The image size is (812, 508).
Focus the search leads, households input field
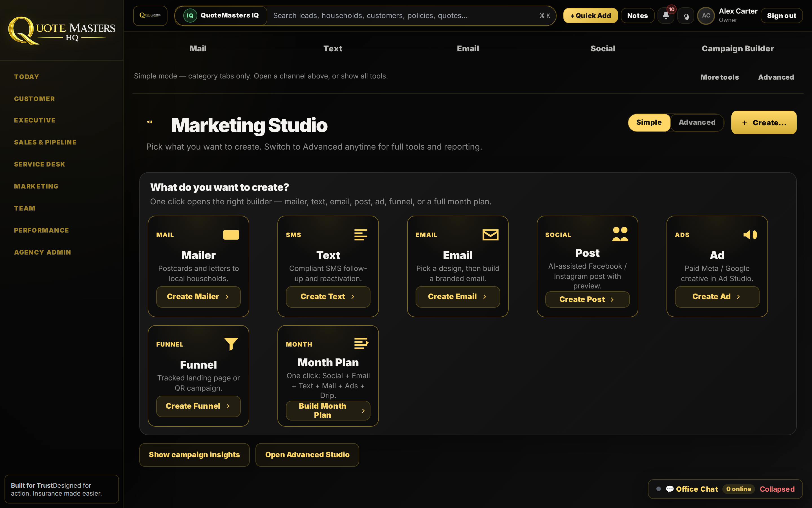[411, 16]
